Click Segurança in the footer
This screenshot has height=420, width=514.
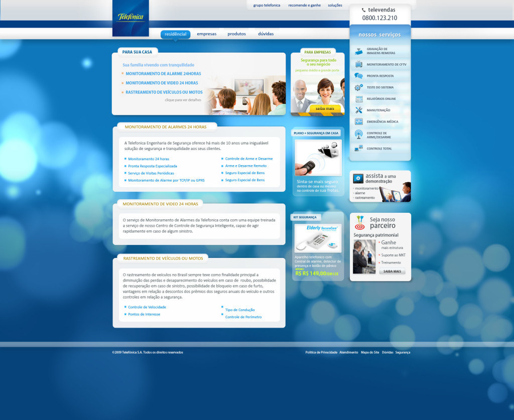(403, 353)
